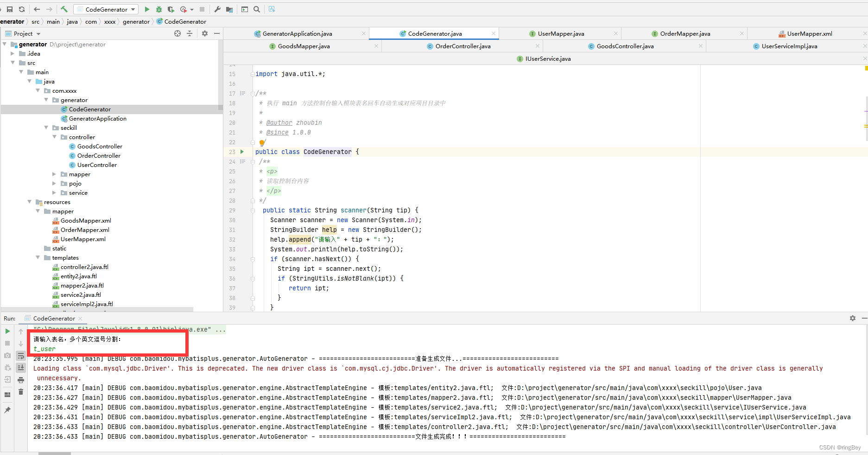Rerun CodeGenerator from the Run panel

[x=7, y=331]
